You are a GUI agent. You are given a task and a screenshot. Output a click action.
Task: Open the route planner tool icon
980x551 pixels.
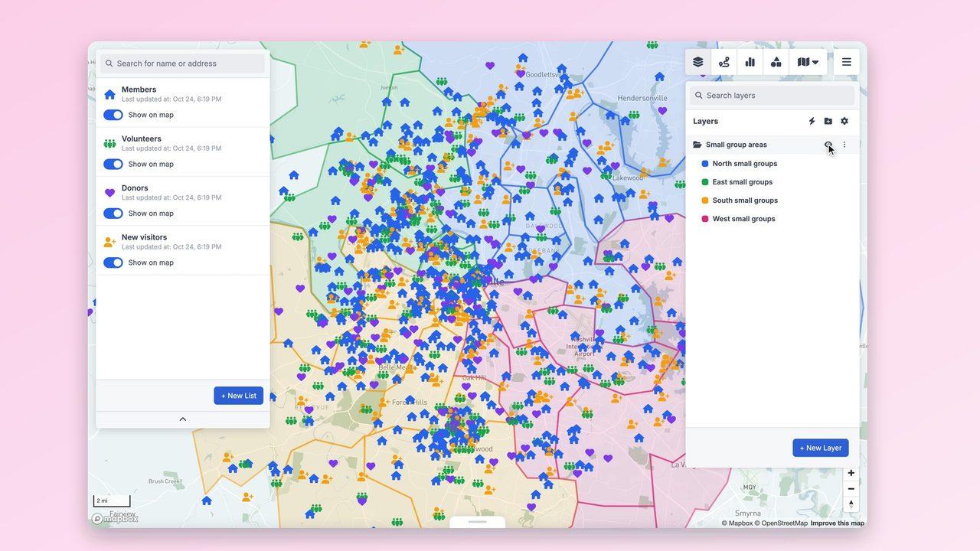[x=724, y=62]
